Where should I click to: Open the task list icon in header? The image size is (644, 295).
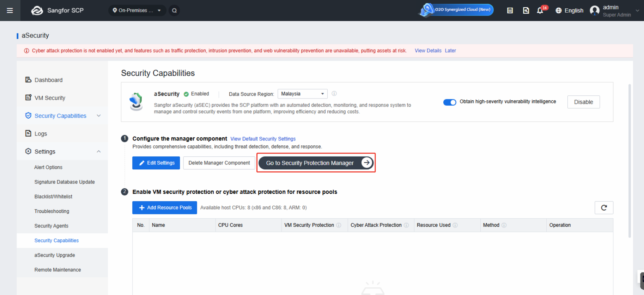pos(510,10)
